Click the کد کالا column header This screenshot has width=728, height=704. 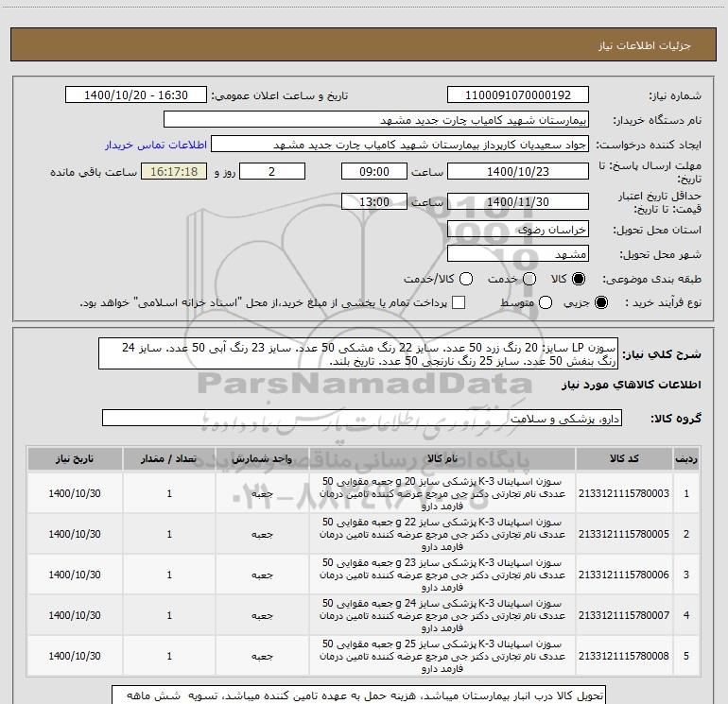click(624, 458)
